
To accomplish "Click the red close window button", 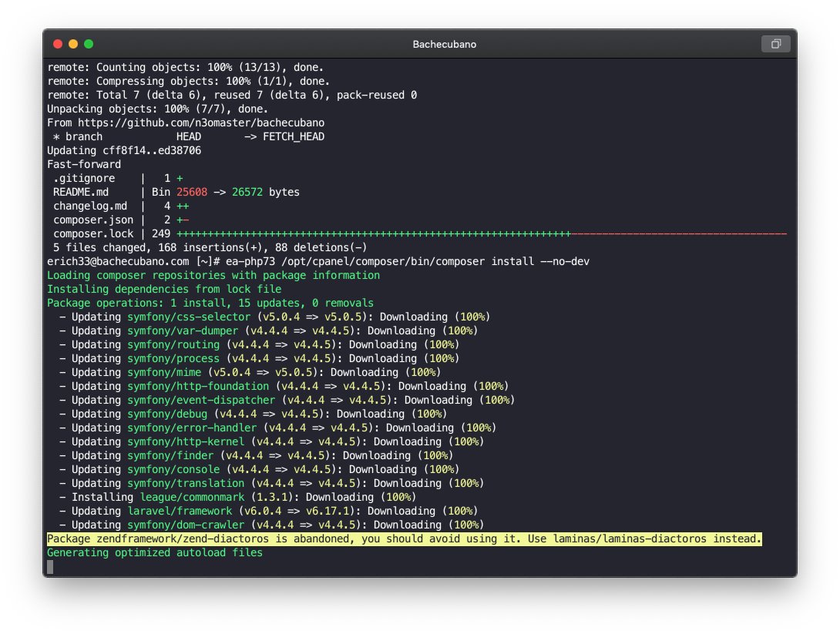I will (x=58, y=44).
